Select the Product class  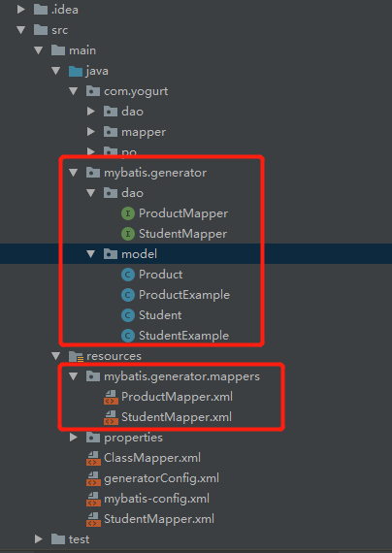point(160,275)
